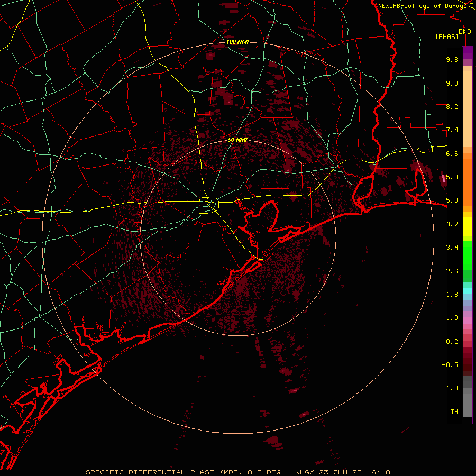Image resolution: width=476 pixels, height=476 pixels.
Task: Click the -1.3 value on the color scale
Action: [x=451, y=388]
